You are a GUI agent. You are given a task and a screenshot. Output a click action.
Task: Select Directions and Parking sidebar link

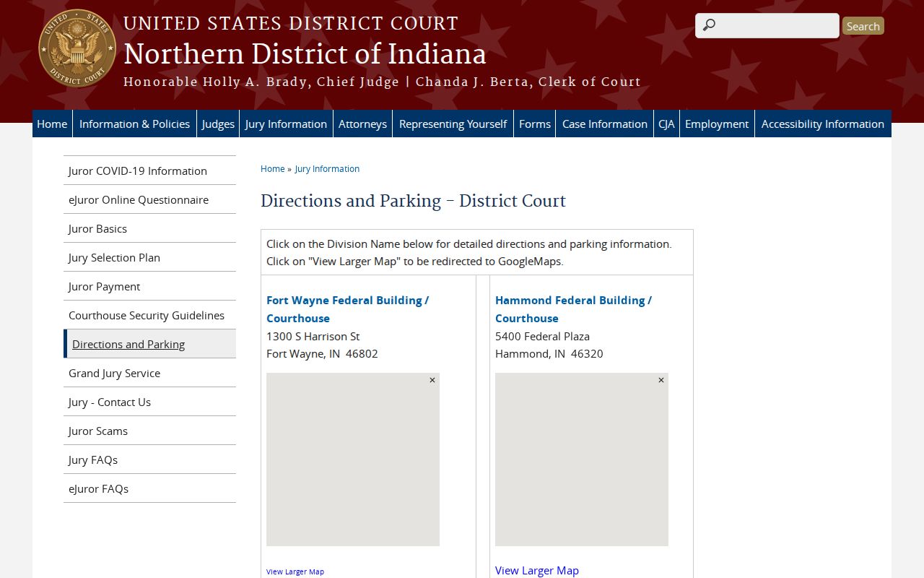tap(149, 344)
